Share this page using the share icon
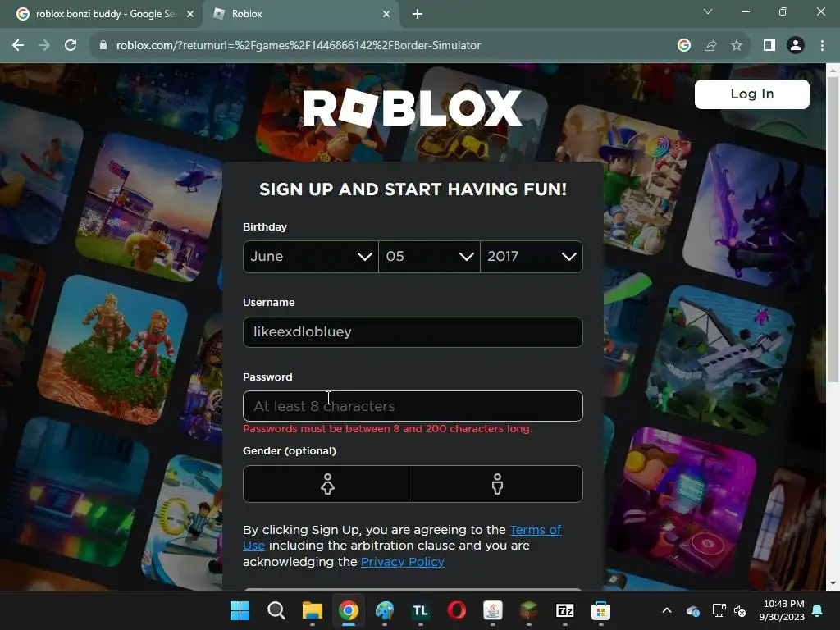The image size is (840, 630). [x=710, y=46]
